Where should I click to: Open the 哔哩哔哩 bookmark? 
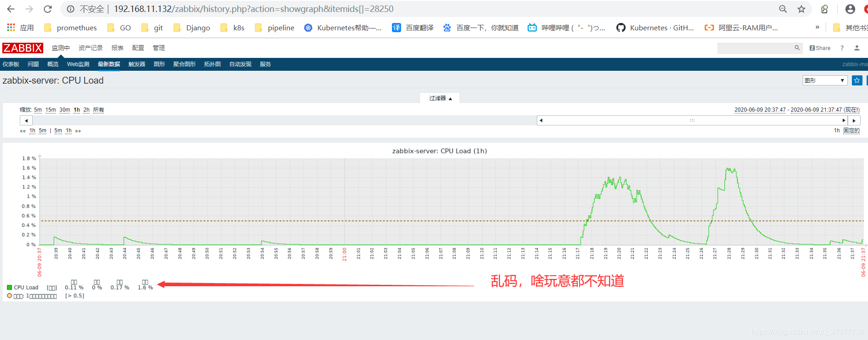pyautogui.click(x=566, y=28)
